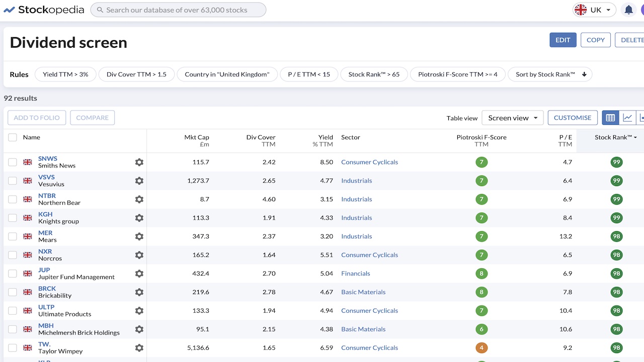This screenshot has height=362, width=644.
Task: Open the Screen view dropdown
Action: [513, 118]
